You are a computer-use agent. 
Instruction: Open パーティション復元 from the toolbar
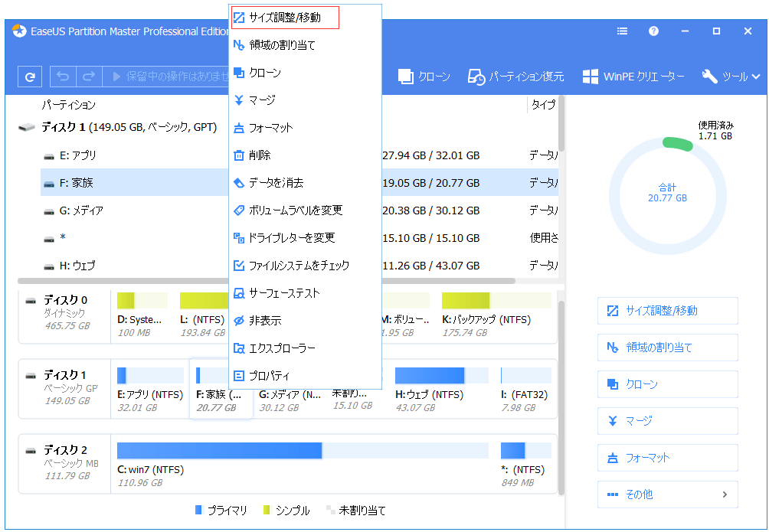pos(515,77)
